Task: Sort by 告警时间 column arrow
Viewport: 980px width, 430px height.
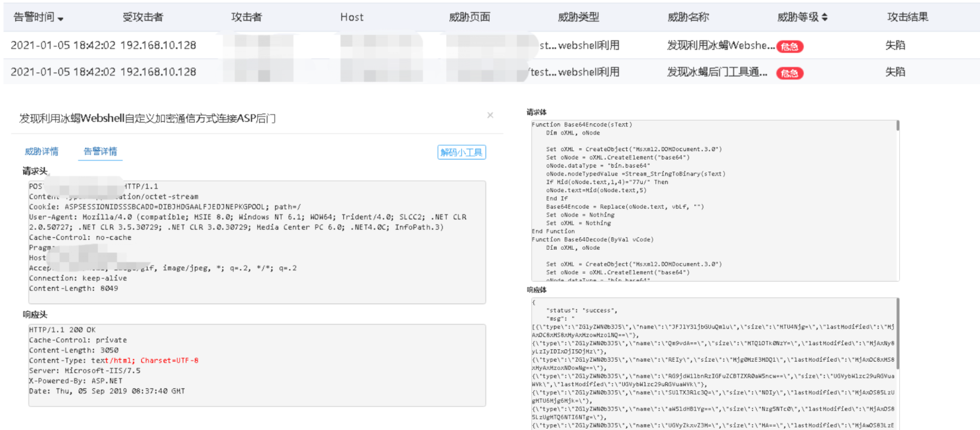Action: [61, 18]
